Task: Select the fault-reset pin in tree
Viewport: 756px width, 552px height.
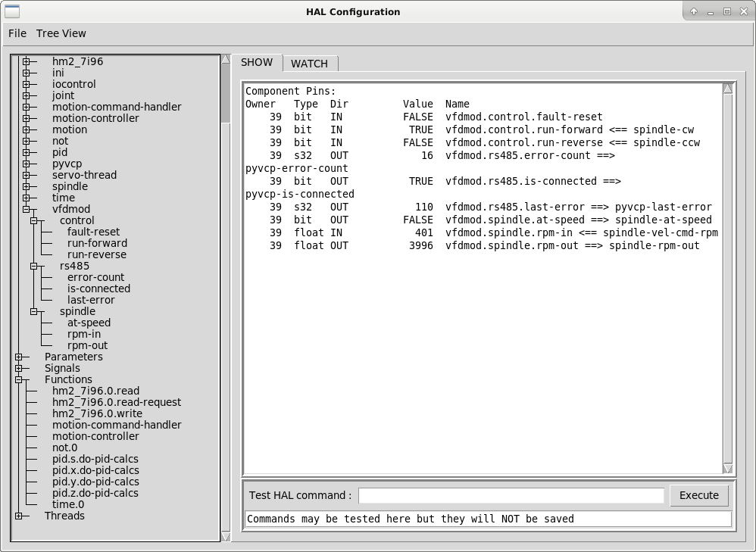Action: pyautogui.click(x=93, y=232)
